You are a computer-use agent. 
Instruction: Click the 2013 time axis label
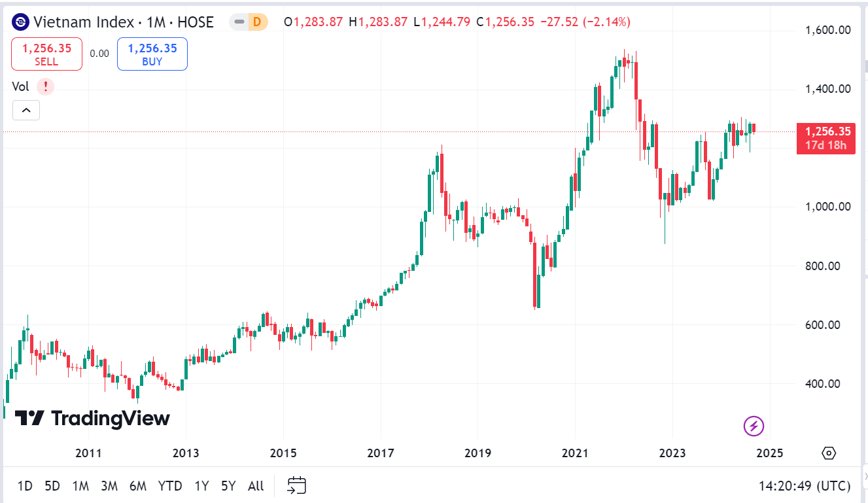click(x=185, y=453)
